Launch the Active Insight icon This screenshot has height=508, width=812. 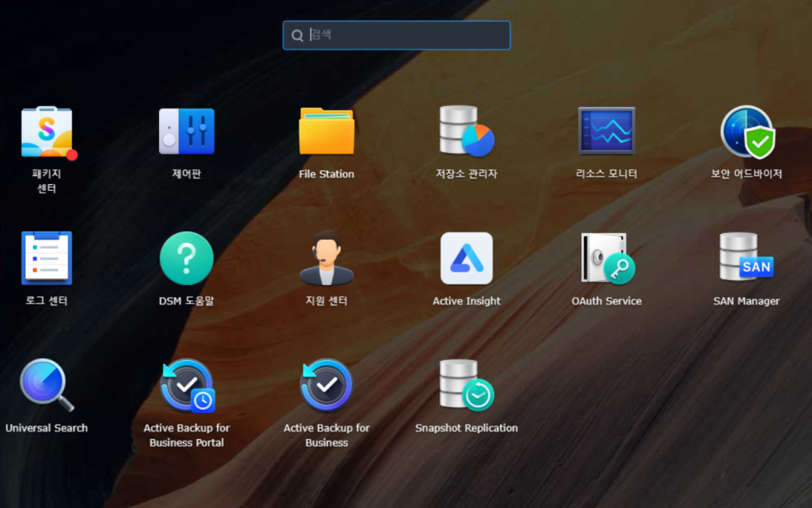(467, 258)
